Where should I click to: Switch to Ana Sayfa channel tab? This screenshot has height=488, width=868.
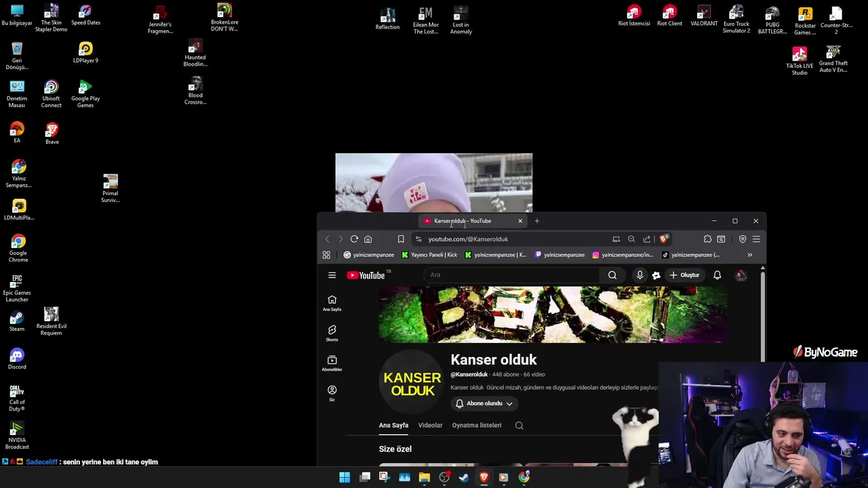393,426
